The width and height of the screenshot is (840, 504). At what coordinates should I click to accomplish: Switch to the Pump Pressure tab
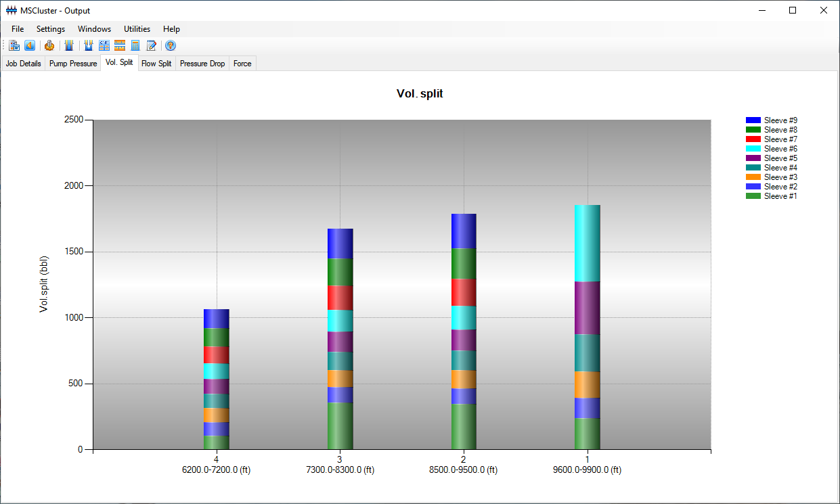point(73,64)
